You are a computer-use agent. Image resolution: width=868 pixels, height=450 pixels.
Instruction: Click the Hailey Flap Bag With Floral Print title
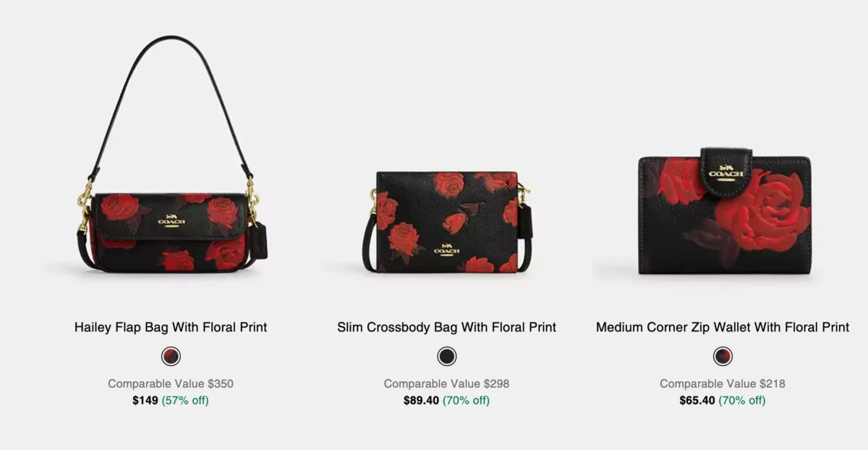click(x=171, y=327)
